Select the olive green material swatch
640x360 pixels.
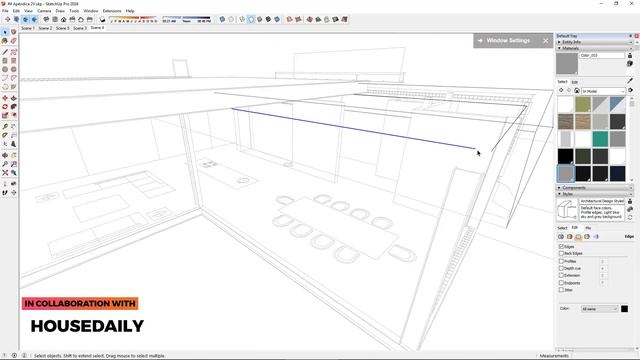(583, 104)
